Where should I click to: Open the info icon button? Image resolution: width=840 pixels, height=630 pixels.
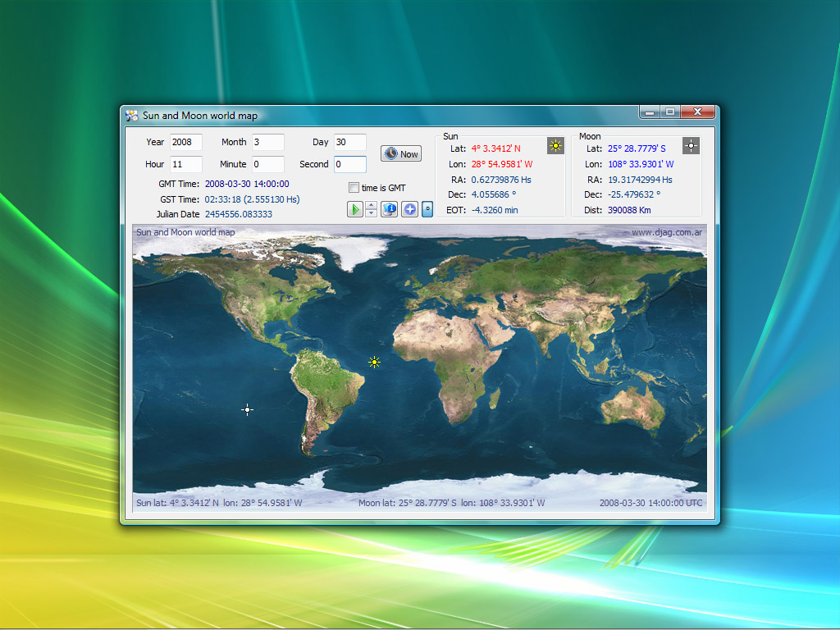coord(390,209)
